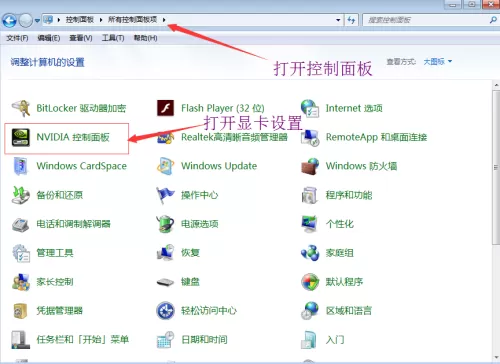Click the 控制面板 breadcrumb segment

point(79,20)
